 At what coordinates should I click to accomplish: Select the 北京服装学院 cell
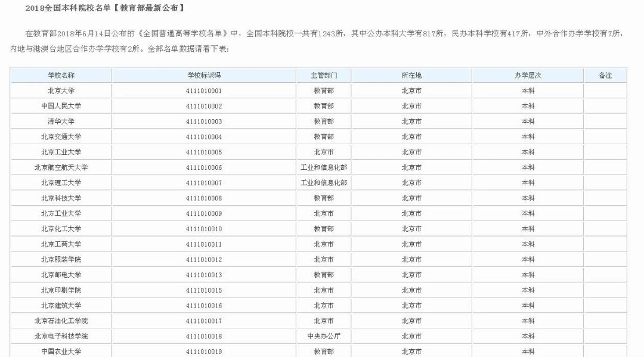pyautogui.click(x=61, y=259)
